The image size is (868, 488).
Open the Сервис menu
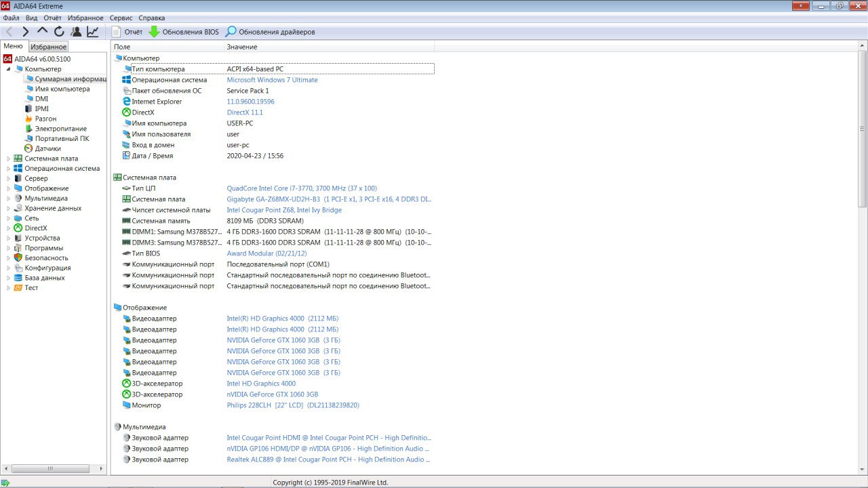pos(121,18)
